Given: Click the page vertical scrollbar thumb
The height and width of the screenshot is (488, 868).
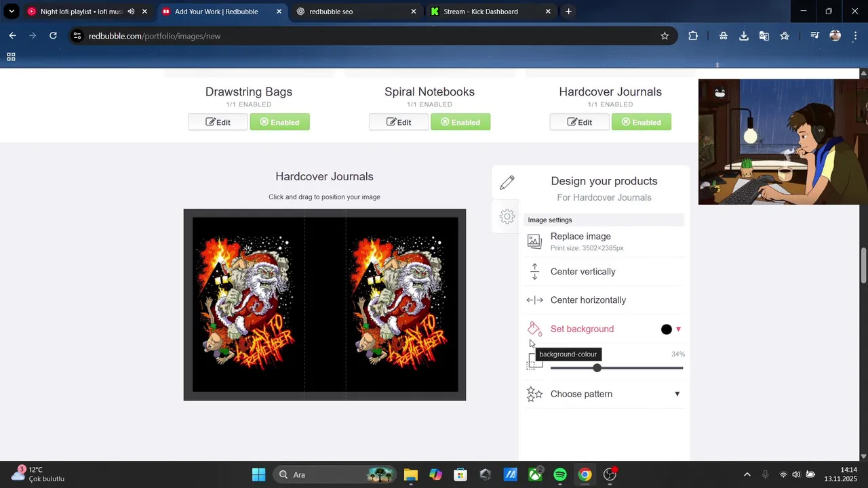Looking at the screenshot, I should pos(863,266).
